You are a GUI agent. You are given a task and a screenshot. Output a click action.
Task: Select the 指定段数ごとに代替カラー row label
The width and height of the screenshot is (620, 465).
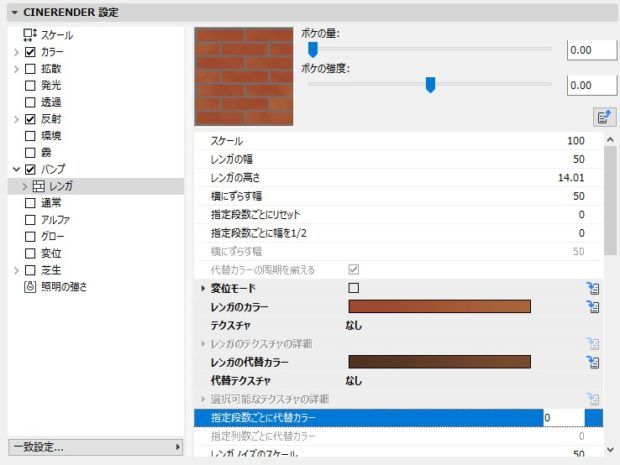(263, 418)
